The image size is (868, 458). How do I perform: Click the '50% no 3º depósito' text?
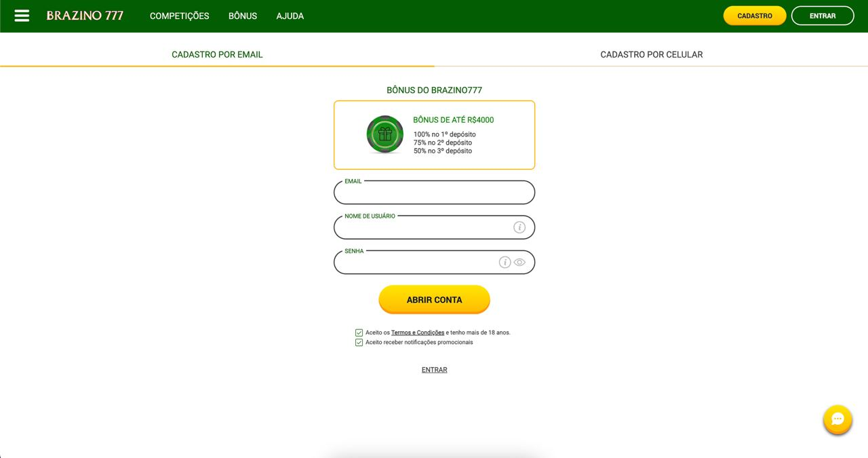tap(443, 151)
